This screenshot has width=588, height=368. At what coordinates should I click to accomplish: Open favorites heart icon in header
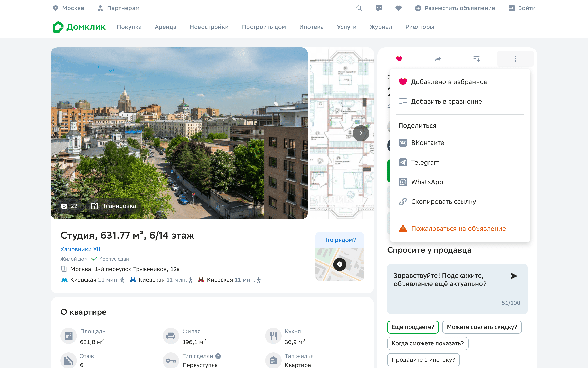click(399, 8)
